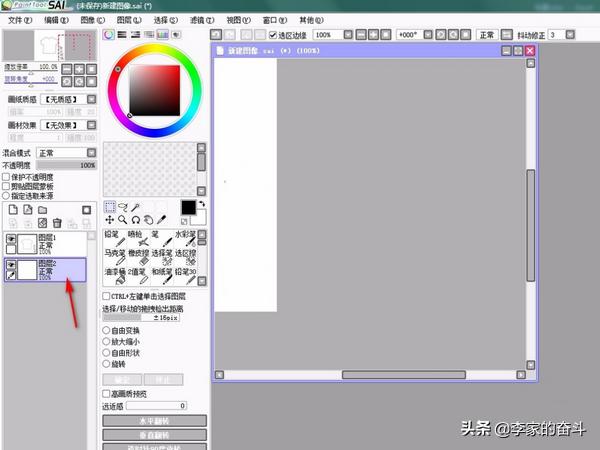Select the 2值笔 binary pen

click(x=139, y=276)
